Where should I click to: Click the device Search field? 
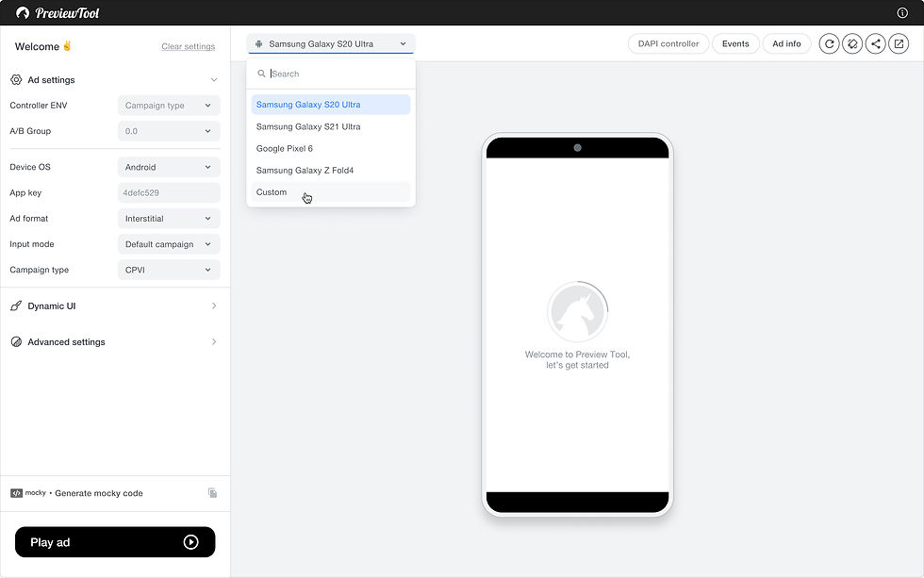pyautogui.click(x=331, y=74)
